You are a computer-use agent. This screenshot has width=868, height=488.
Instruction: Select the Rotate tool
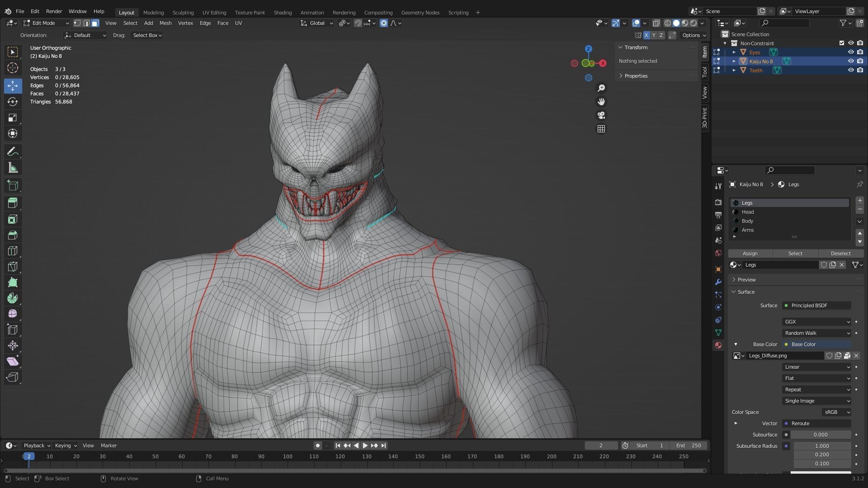click(13, 102)
